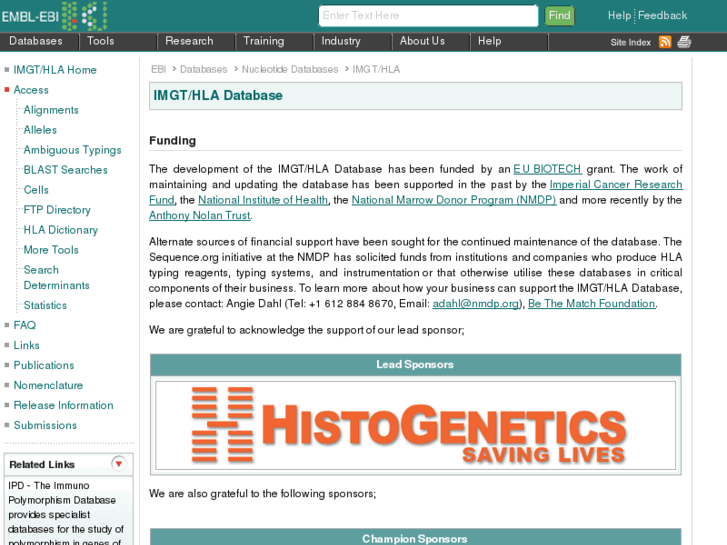Open More Tools in sidebar
Viewport: 727px width, 545px height.
[51, 250]
